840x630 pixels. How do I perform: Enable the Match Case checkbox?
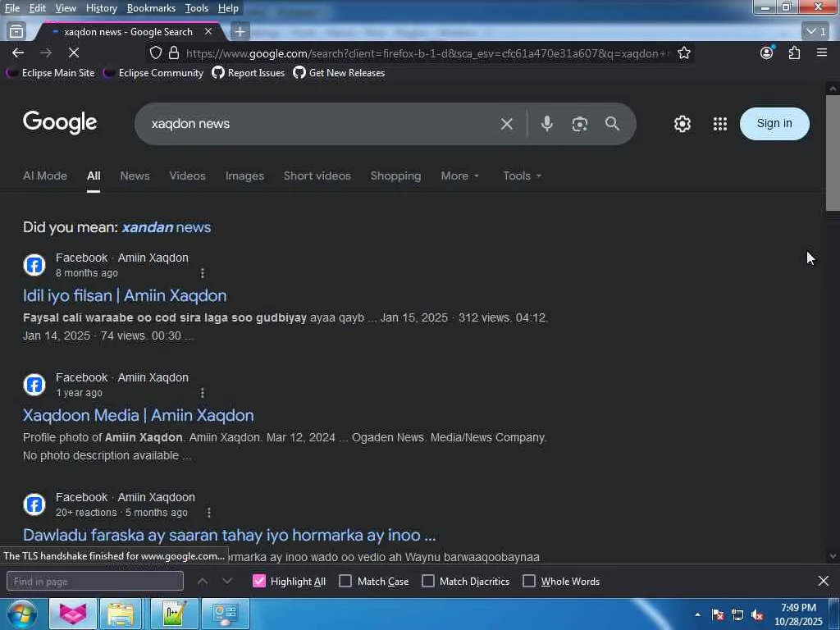[345, 582]
